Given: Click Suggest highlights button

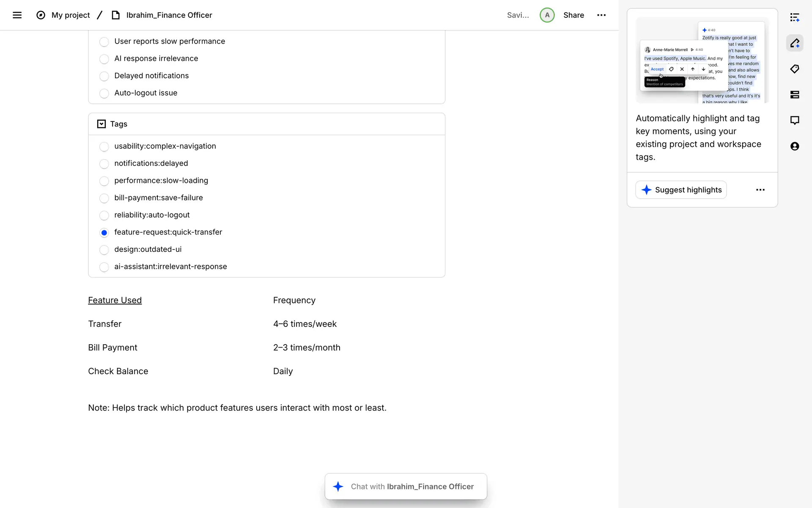Looking at the screenshot, I should coord(681,190).
